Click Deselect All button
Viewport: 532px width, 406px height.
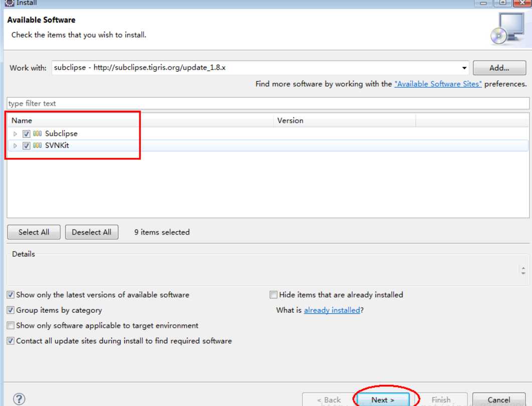tap(92, 232)
